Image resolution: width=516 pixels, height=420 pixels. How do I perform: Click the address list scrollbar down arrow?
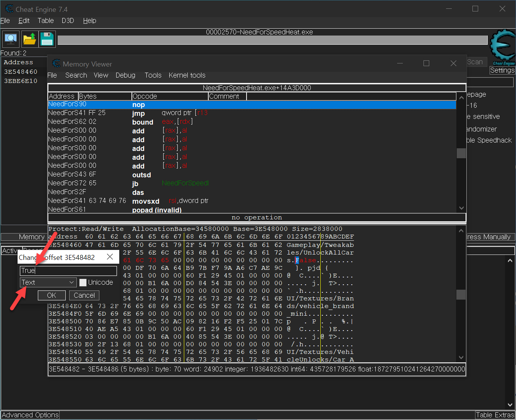[510, 404]
